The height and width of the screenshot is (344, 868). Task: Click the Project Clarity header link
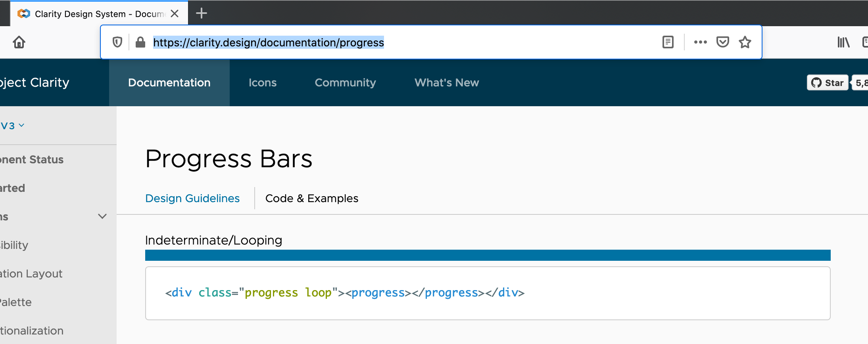[35, 82]
